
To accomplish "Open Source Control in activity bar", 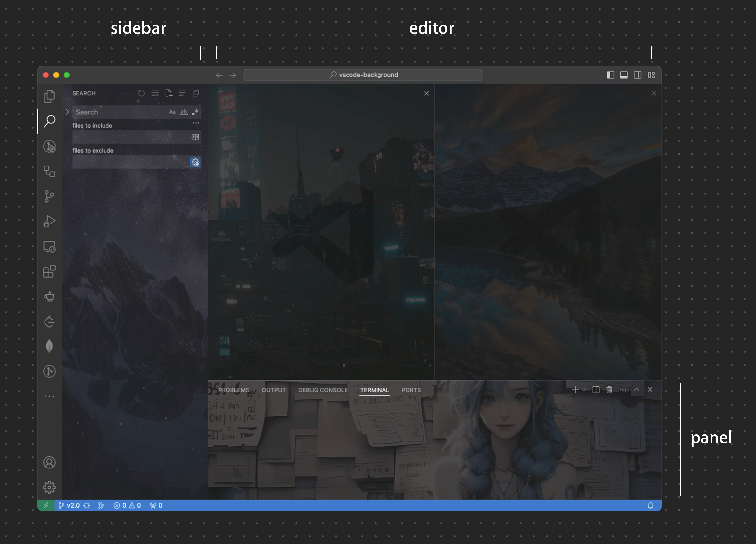I will coord(49,196).
